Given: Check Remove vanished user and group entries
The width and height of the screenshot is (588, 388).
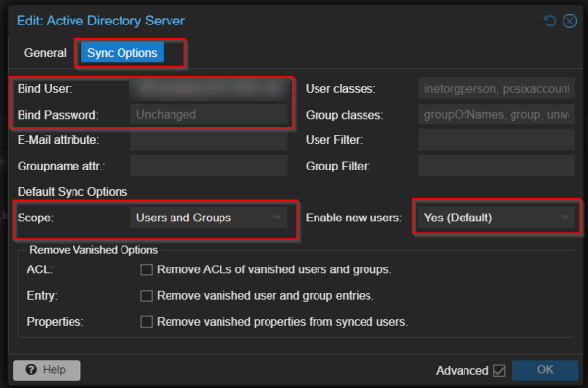Looking at the screenshot, I should tap(146, 296).
